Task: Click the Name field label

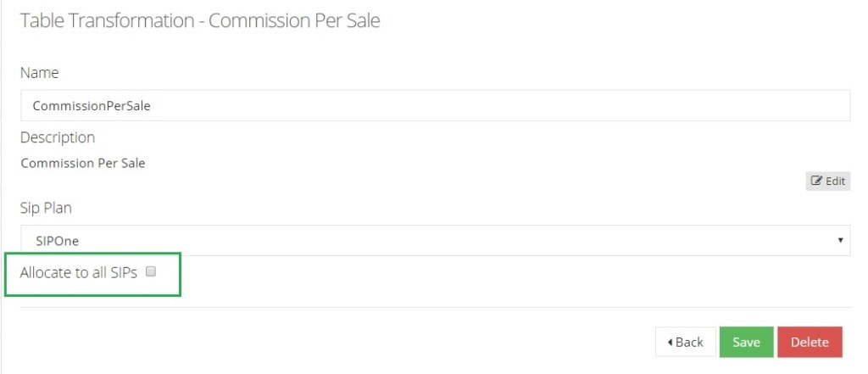Action: tap(39, 73)
